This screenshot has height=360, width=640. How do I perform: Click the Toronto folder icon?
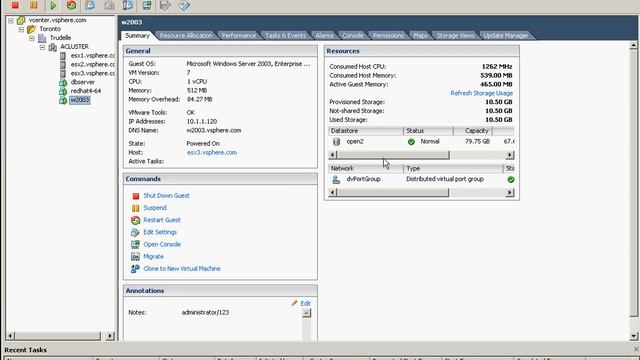(x=31, y=29)
